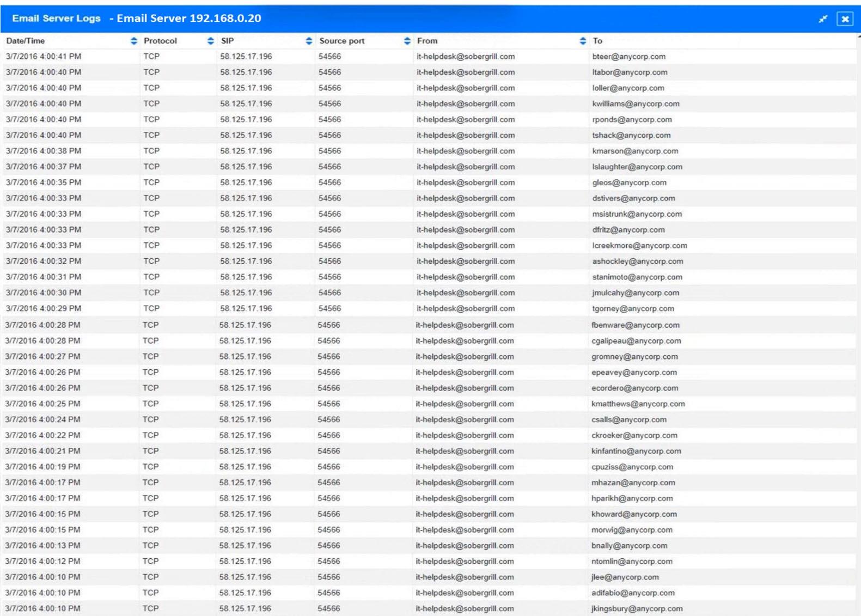Click the To column header
Screen dimensions: 861x616
(597, 41)
